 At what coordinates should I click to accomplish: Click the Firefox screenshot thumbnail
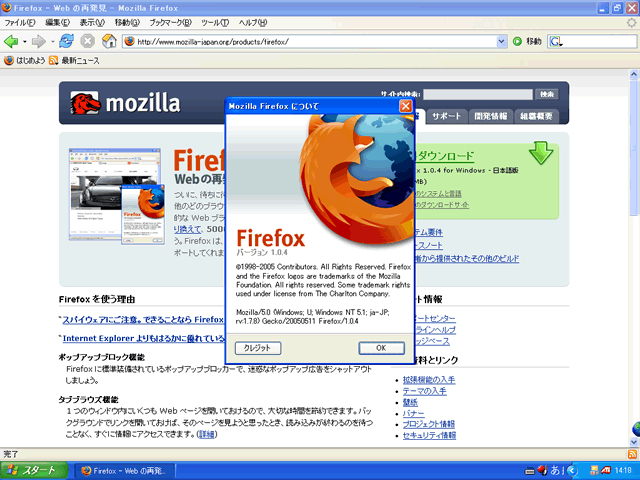pyautogui.click(x=117, y=196)
